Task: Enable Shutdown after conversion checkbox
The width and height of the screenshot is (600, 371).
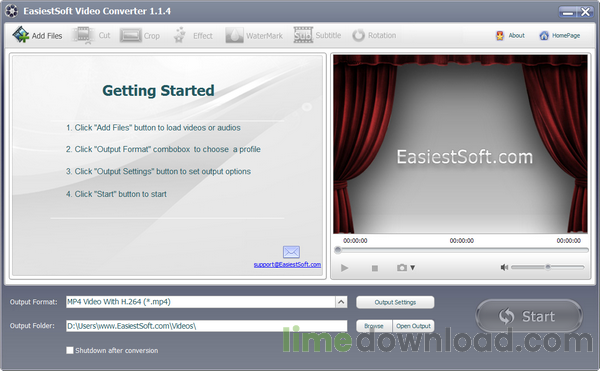Action: click(70, 350)
